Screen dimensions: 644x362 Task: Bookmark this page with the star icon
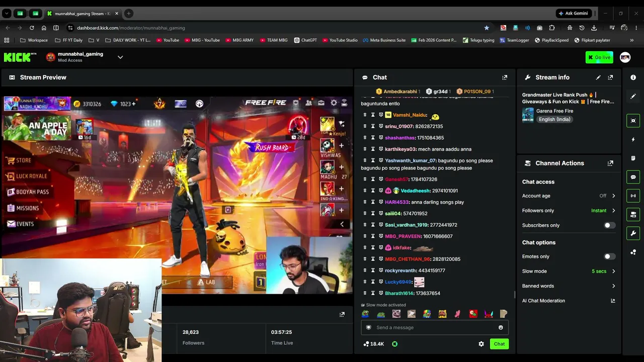pos(487,28)
